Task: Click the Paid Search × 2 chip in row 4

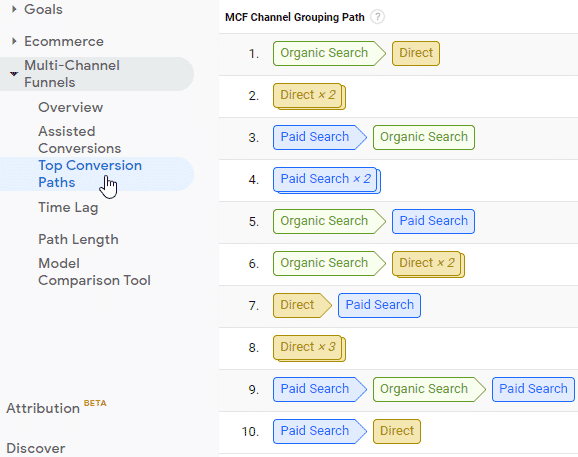Action: 327,180
